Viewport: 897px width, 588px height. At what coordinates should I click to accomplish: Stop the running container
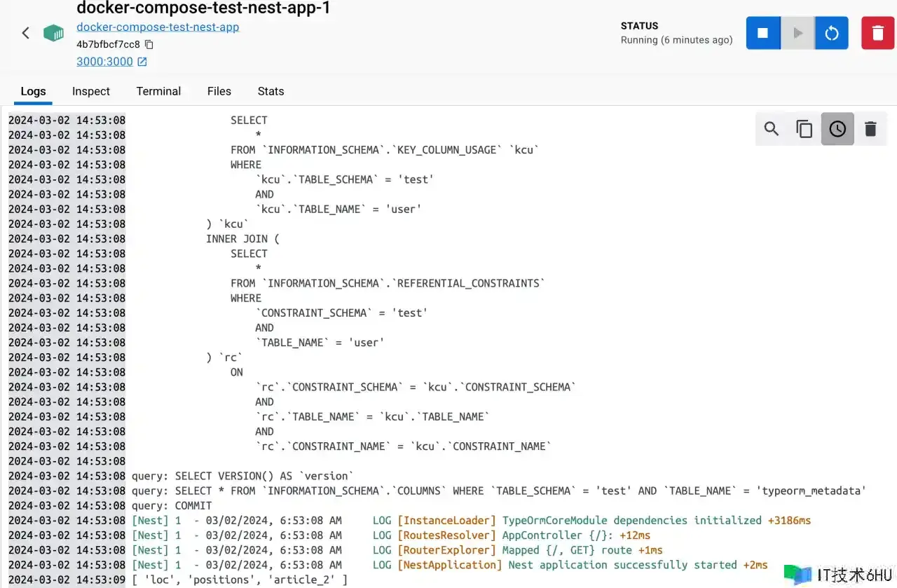coord(763,33)
